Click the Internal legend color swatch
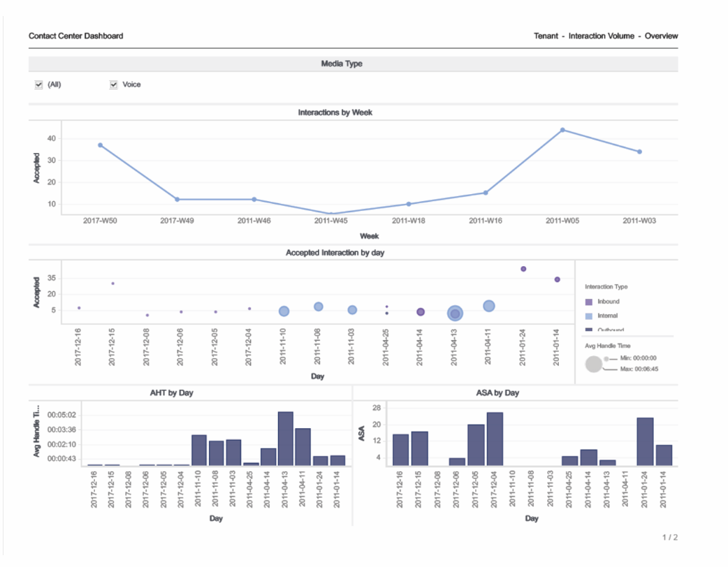The image size is (728, 567). click(x=588, y=316)
